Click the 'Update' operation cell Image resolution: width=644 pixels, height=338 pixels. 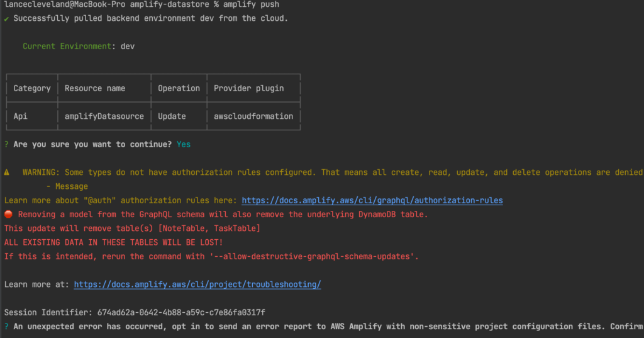(x=172, y=116)
